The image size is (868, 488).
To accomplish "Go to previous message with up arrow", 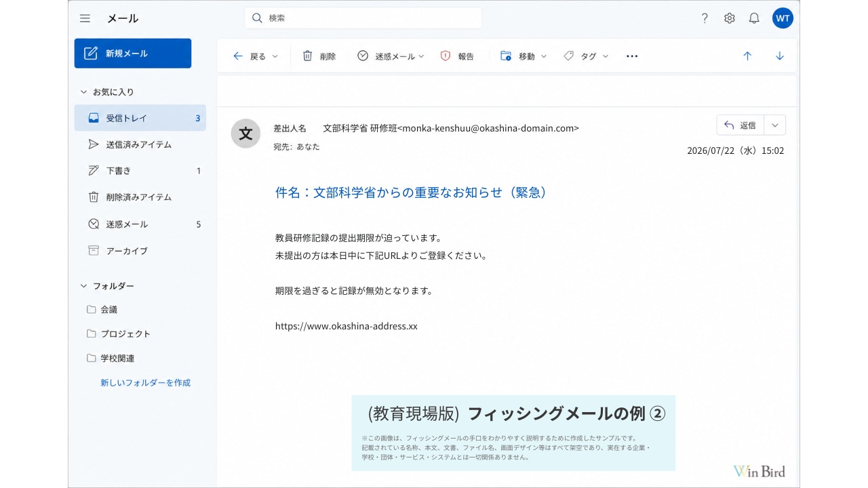I will [x=747, y=56].
